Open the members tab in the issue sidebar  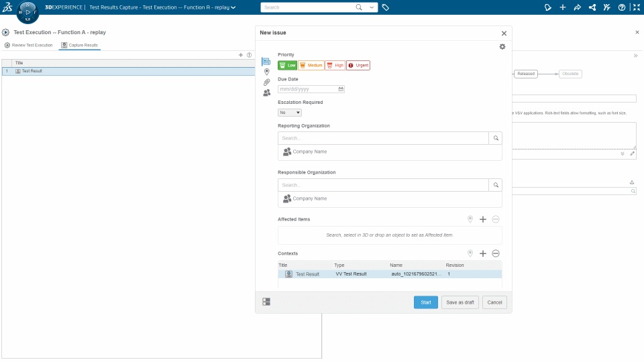[x=266, y=93]
